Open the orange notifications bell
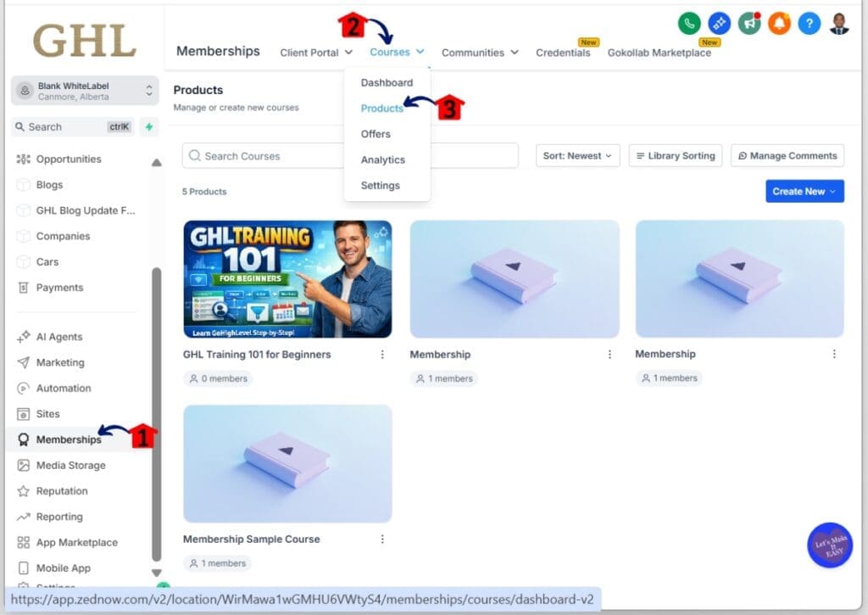868x615 pixels. pyautogui.click(x=780, y=23)
